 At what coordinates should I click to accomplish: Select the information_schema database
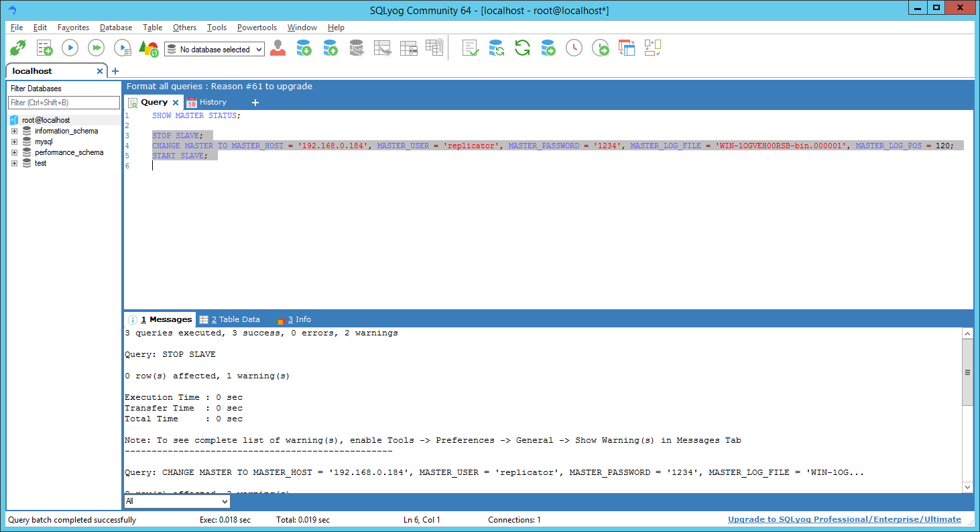66,131
